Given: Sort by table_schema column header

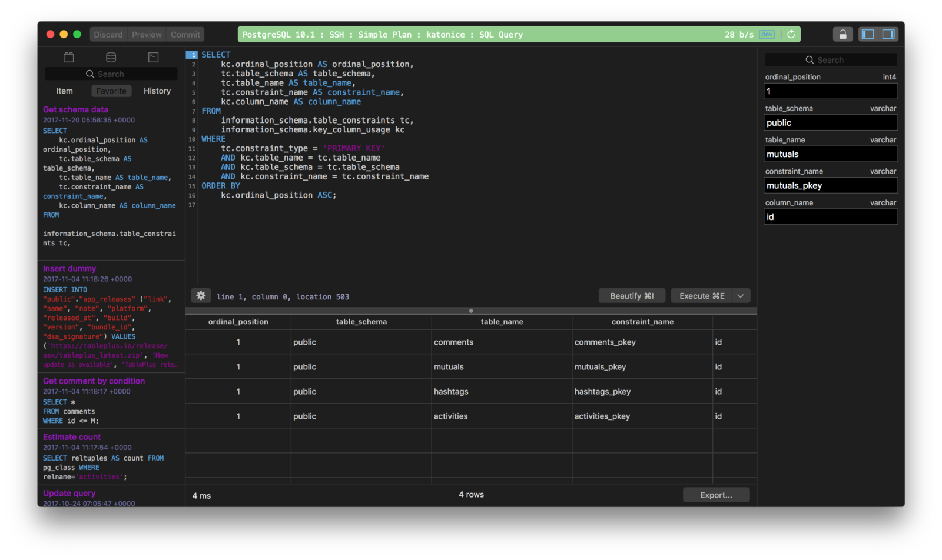Looking at the screenshot, I should tap(361, 322).
